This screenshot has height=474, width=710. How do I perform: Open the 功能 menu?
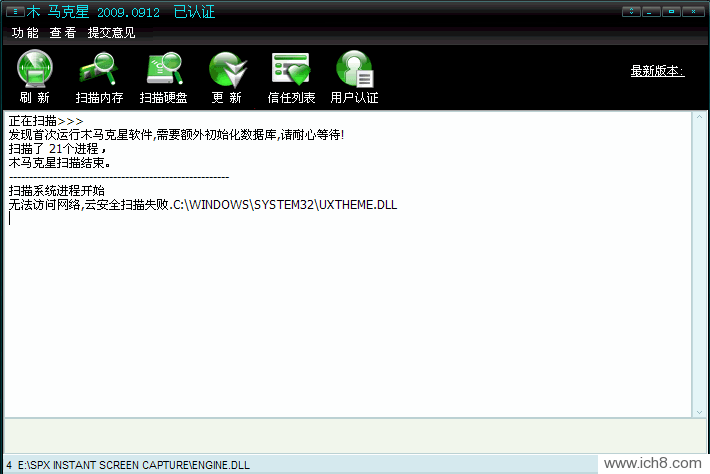[25, 33]
